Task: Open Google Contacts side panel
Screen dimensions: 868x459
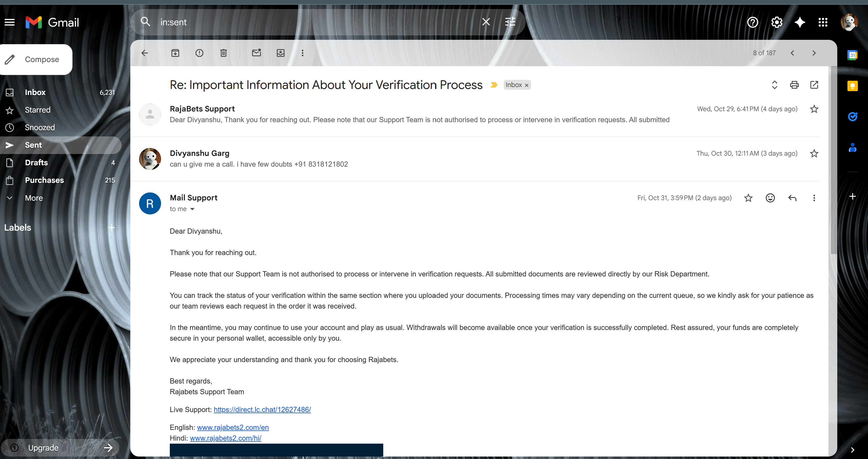Action: point(852,147)
